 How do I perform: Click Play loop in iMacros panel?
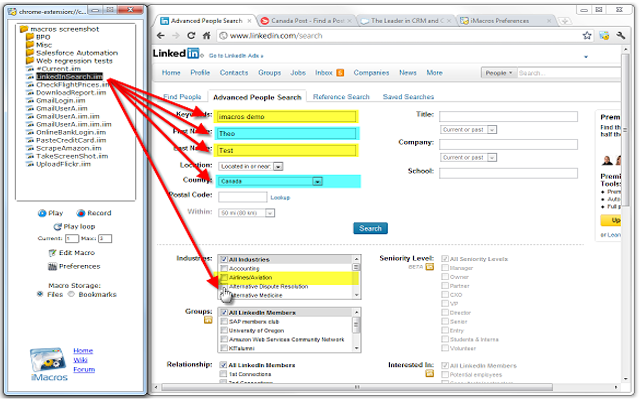(x=74, y=227)
